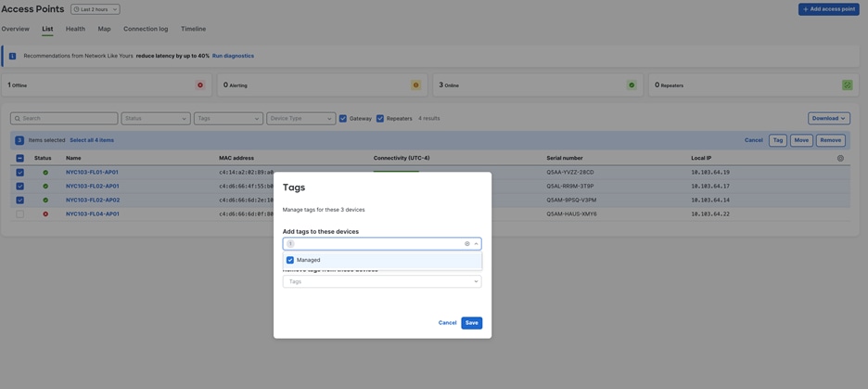
Task: Click Select all 4 items link
Action: (x=92, y=140)
